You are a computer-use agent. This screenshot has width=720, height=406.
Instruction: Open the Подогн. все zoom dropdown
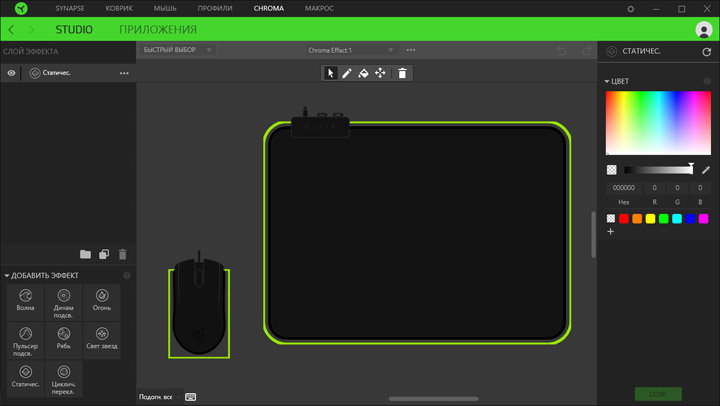click(x=160, y=397)
